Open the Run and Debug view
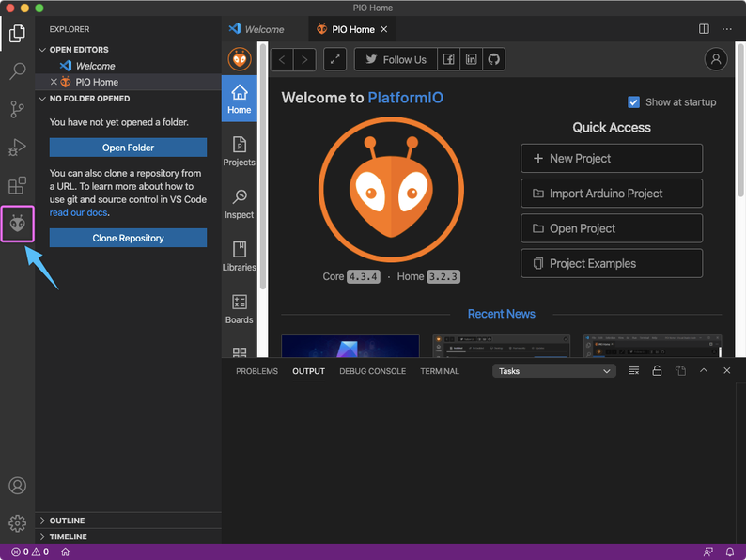This screenshot has width=746, height=560. click(17, 148)
